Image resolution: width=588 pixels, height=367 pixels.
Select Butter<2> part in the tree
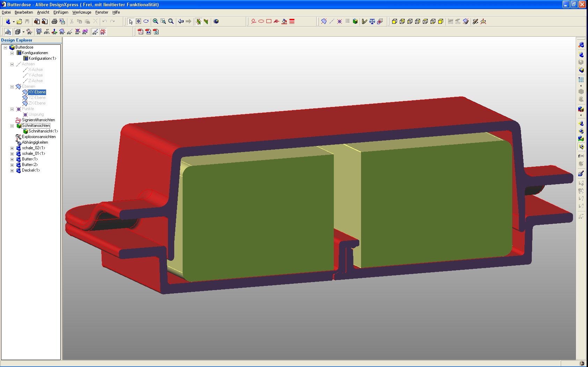pyautogui.click(x=30, y=165)
